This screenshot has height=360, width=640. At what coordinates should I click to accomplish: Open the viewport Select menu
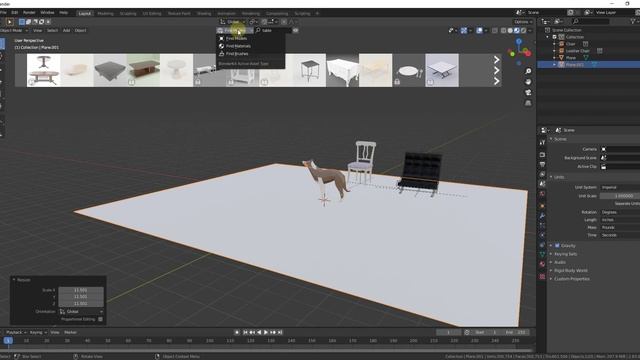pos(52,30)
